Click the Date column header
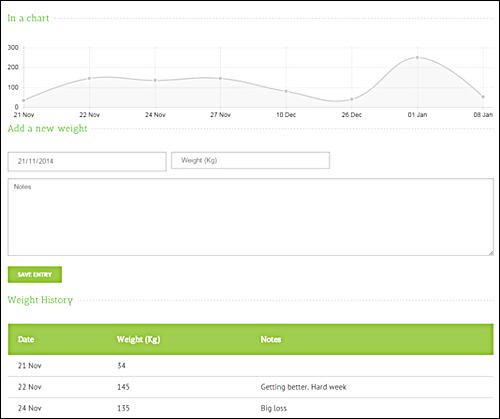 point(26,339)
